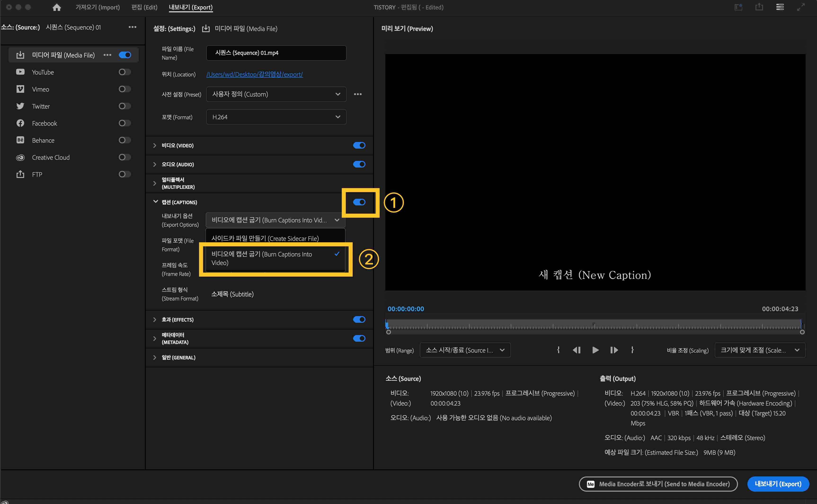Click the blue Export button

click(x=778, y=484)
